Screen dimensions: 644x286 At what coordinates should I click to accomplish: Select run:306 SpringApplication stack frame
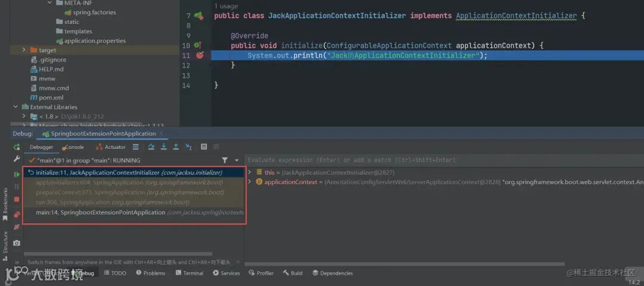(134, 203)
